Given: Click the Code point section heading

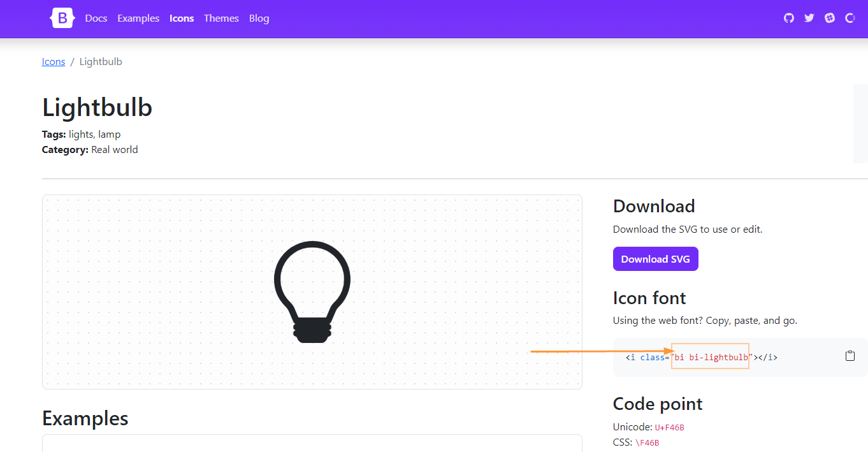Looking at the screenshot, I should click(657, 404).
